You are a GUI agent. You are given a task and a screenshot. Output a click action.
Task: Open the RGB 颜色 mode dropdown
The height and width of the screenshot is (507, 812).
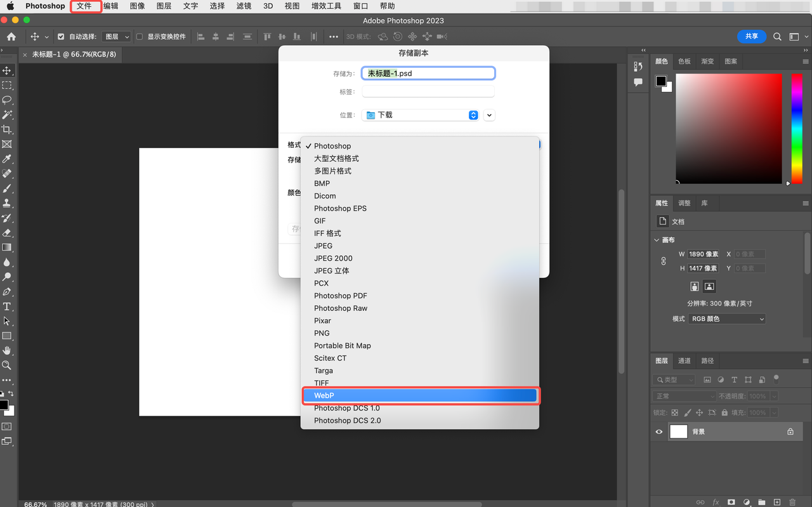coord(726,318)
